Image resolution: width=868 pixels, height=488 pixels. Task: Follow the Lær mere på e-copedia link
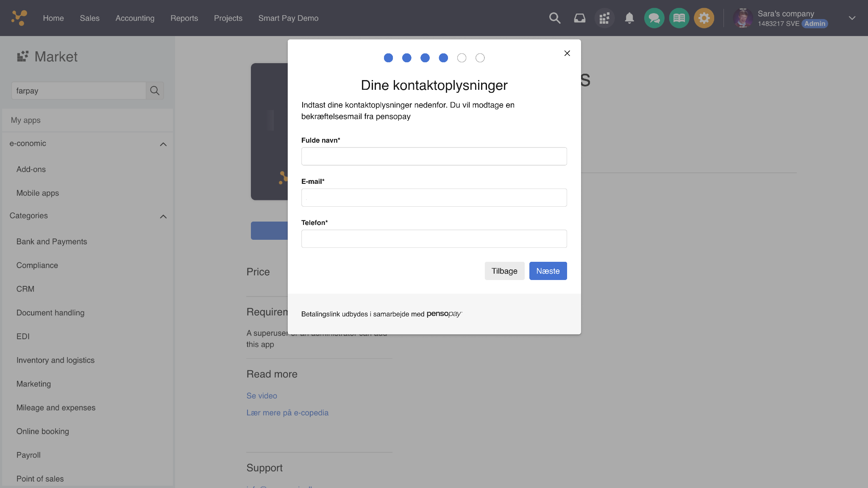click(x=287, y=412)
